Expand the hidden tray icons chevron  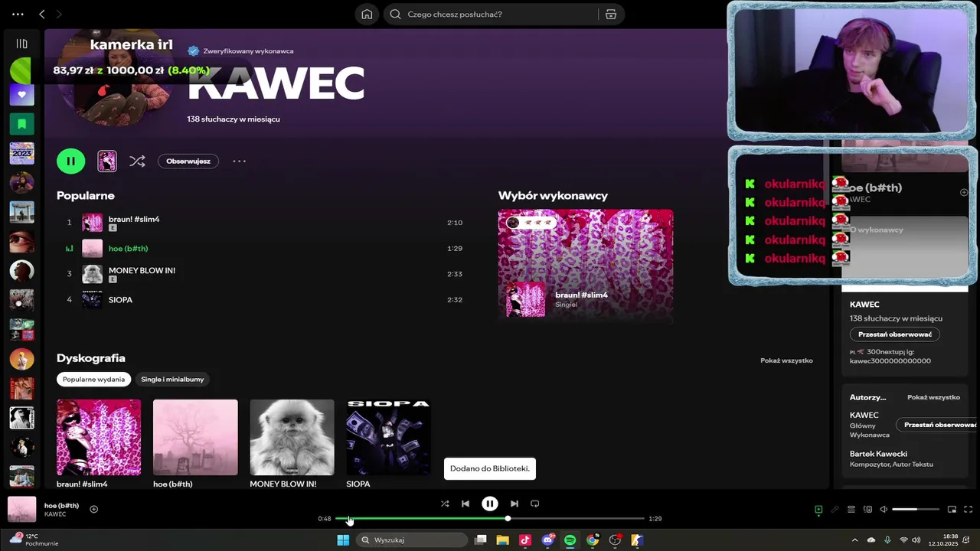click(855, 540)
